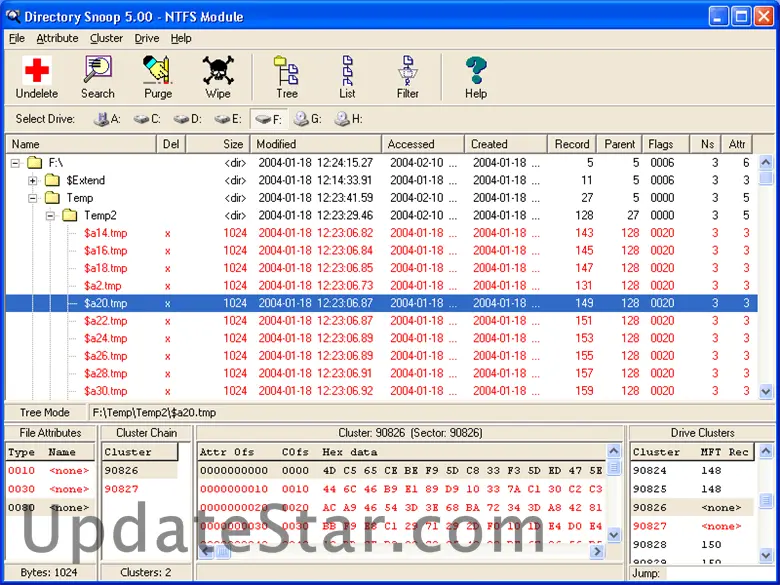Screen dimensions: 780x585
Task: Select drive C:
Action: 147,119
